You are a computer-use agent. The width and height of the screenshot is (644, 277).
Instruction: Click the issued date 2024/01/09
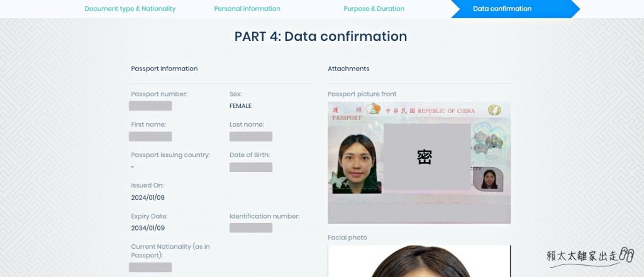point(148,197)
